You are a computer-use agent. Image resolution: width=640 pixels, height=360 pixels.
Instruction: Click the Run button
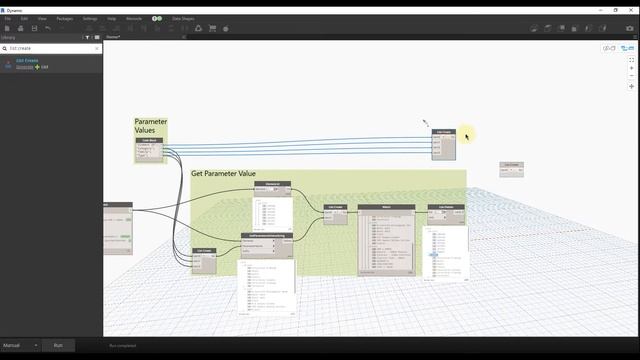[58, 345]
